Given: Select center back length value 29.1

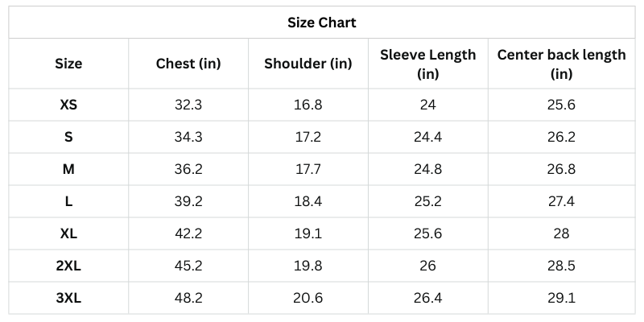Looking at the screenshot, I should (561, 298).
